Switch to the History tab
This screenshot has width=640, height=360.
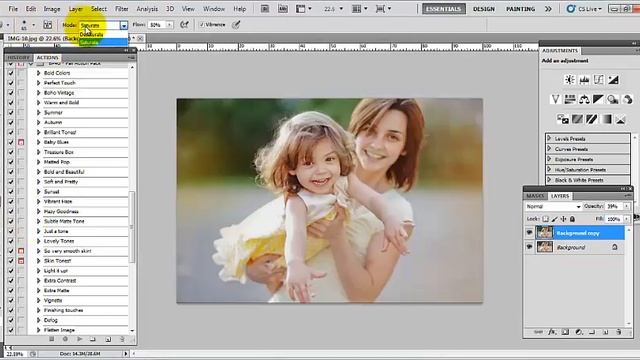19,58
